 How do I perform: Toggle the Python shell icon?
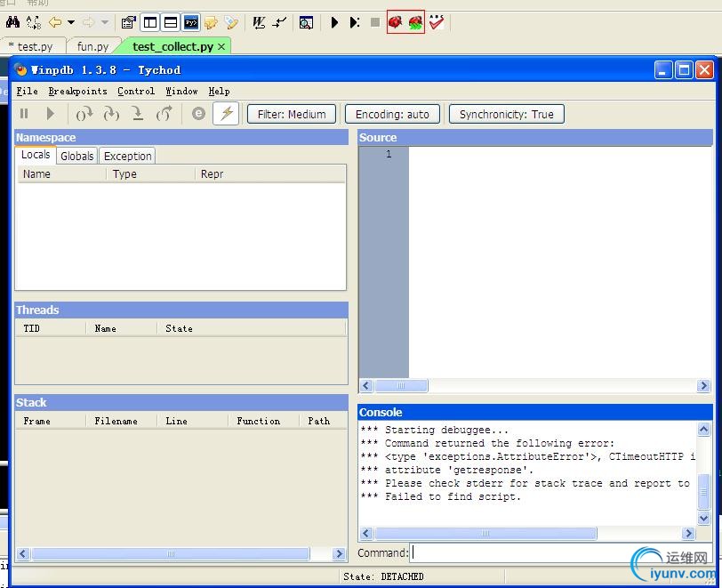tap(190, 22)
